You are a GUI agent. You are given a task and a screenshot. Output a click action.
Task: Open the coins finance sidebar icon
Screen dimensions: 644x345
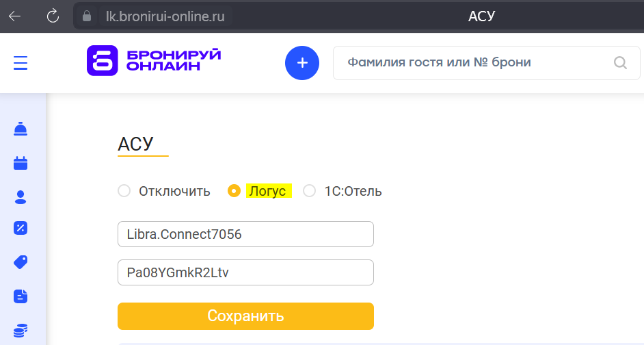pyautogui.click(x=21, y=330)
